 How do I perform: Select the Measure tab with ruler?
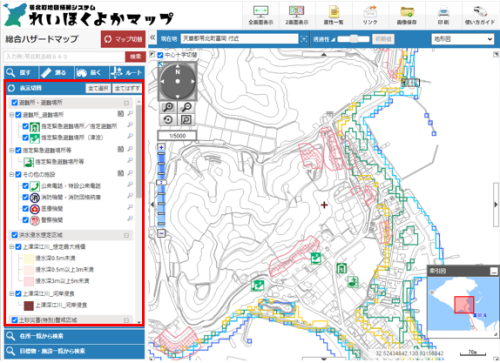pyautogui.click(x=56, y=72)
